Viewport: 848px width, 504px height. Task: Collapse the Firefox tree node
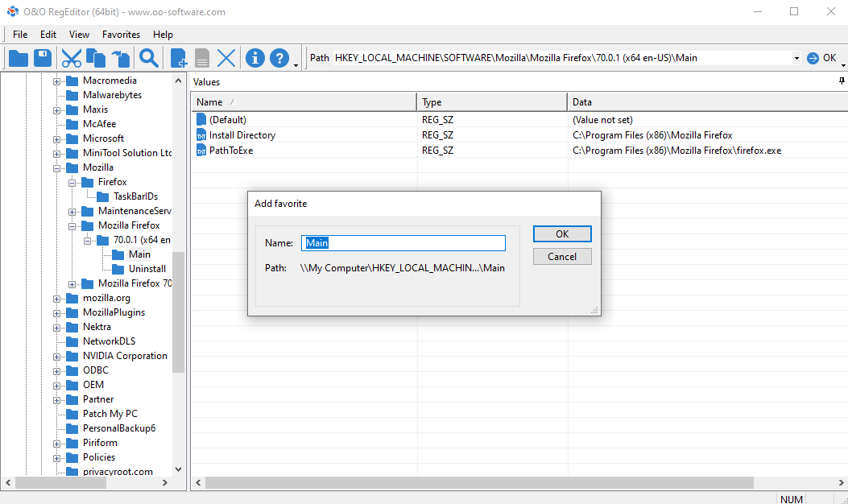tap(72, 183)
